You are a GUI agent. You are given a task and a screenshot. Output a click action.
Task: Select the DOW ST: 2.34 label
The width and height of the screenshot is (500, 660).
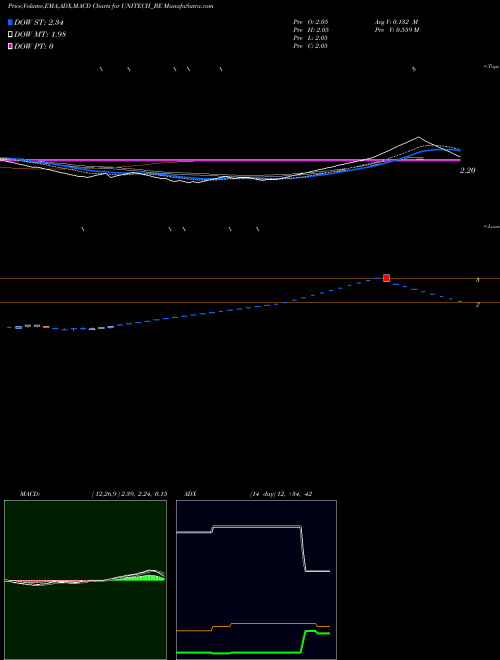pos(38,23)
